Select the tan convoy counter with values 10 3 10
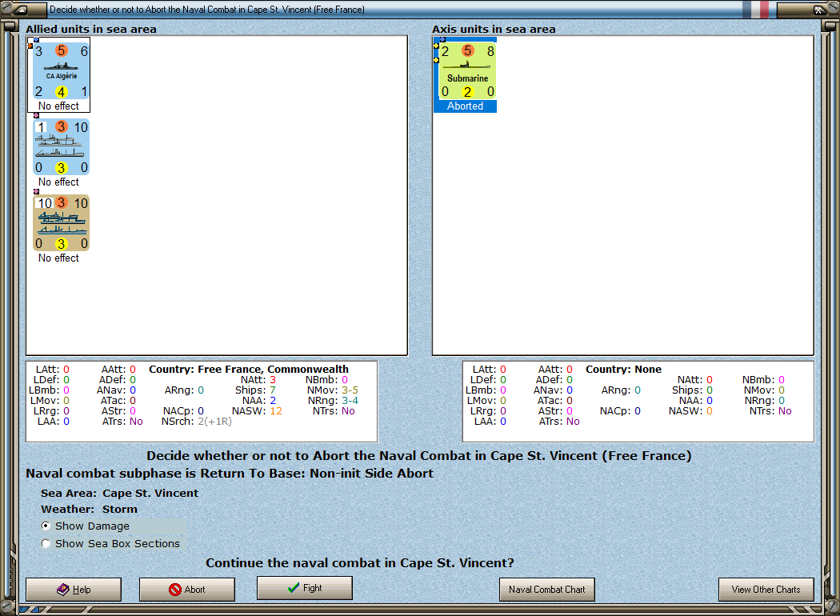Screen dimensions: 840x616 (x=61, y=223)
